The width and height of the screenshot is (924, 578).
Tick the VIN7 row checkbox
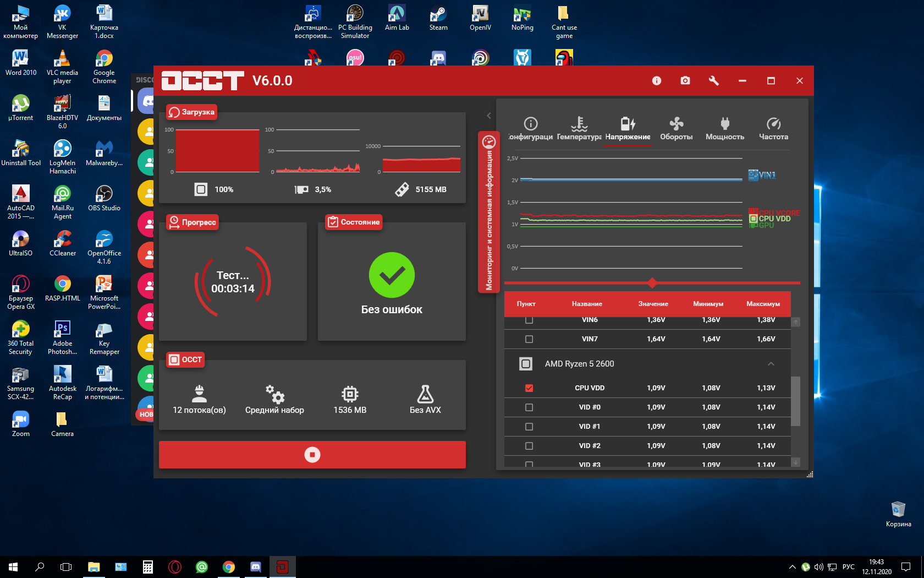coord(529,339)
